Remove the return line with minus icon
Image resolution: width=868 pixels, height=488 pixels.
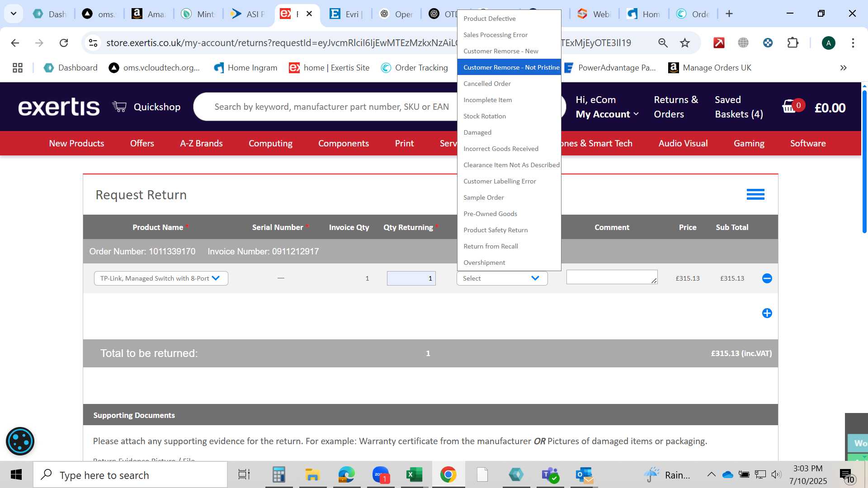click(x=767, y=278)
